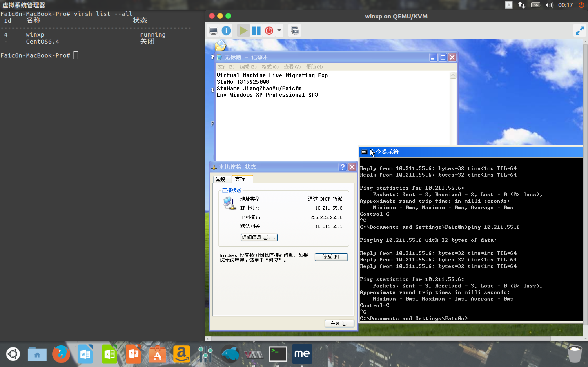Click the help question mark button
Viewport: 588px width, 367px height.
(x=342, y=167)
